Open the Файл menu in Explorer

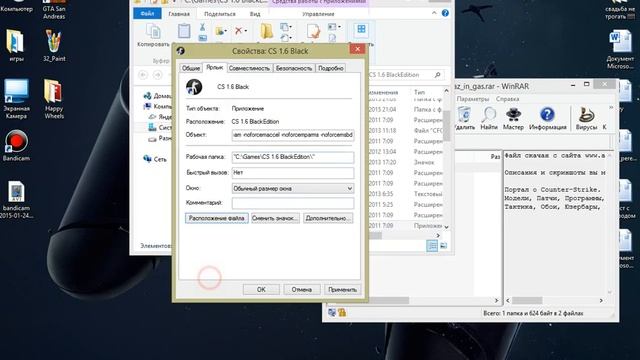(147, 13)
